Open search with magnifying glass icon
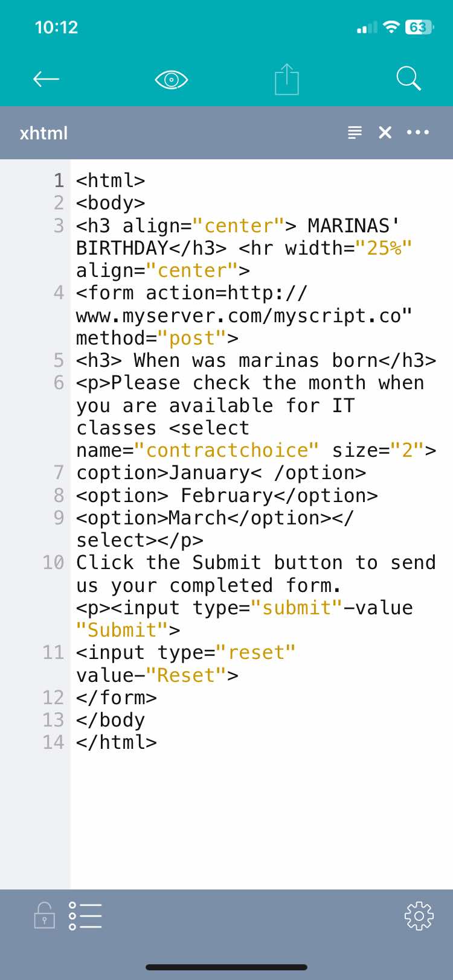 (x=409, y=78)
